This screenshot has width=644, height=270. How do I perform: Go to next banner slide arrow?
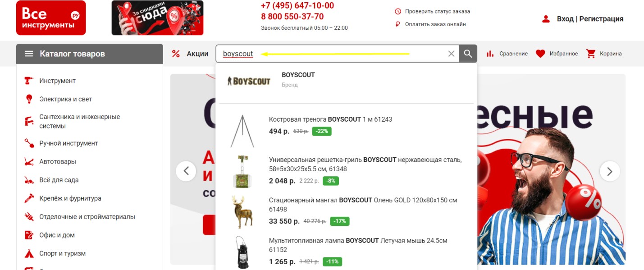[610, 171]
